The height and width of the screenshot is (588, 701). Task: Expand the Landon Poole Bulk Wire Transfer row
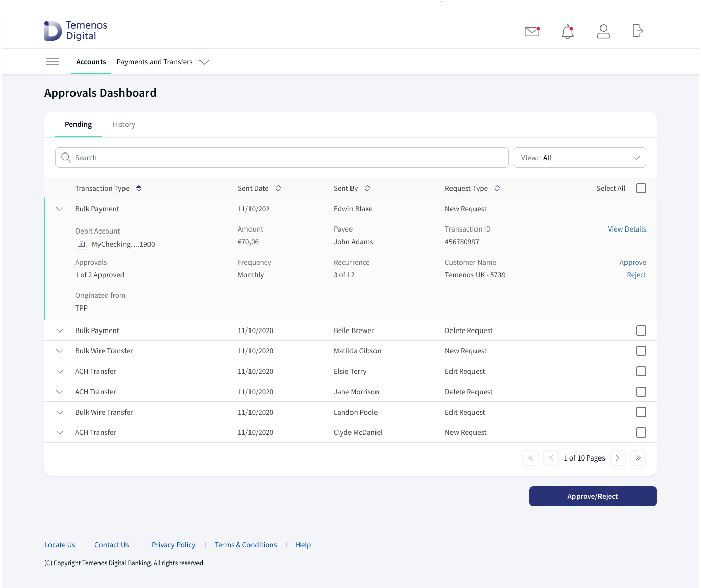60,412
